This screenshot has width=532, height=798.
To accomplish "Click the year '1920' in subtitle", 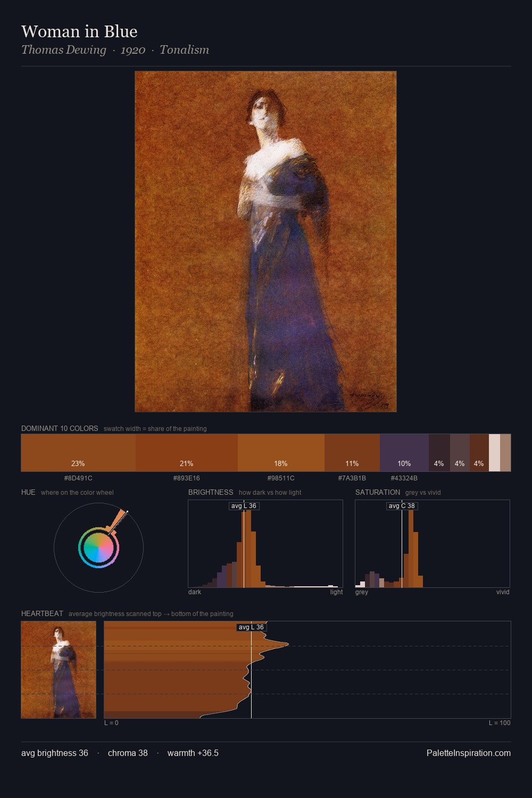I will (x=133, y=50).
